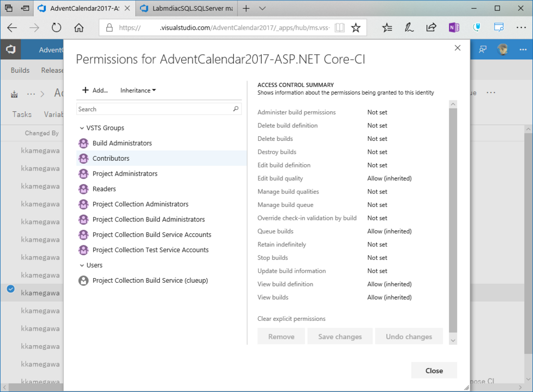Open a new browser tab
This screenshot has height=392, width=533.
click(246, 8)
